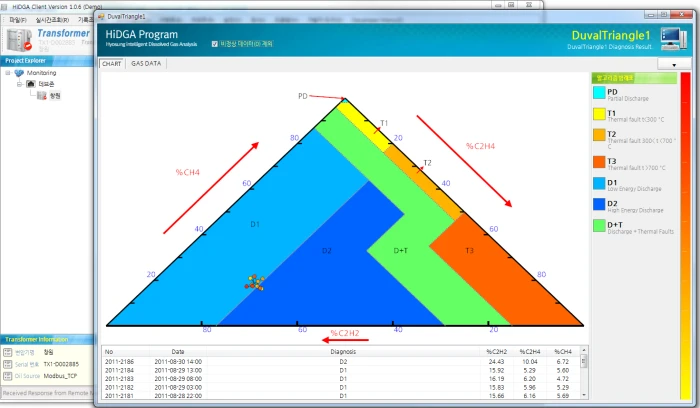Toggle the 비정상 데이터(0) 제외 checkbox
Screen dimensions: 700x408
215,44
